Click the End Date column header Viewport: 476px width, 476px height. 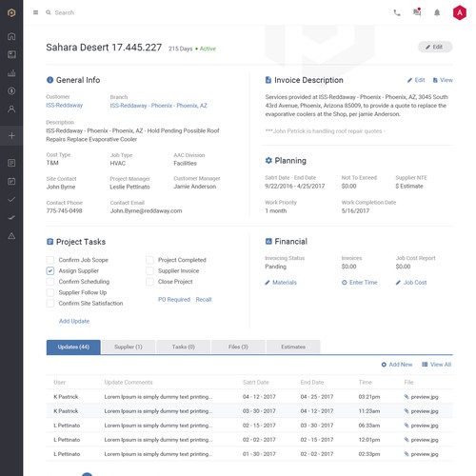pos(312,383)
